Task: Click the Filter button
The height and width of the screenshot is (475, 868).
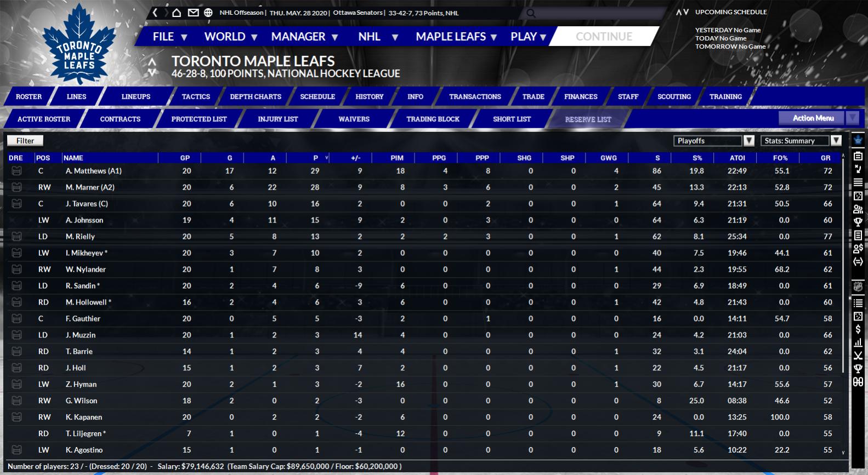Action: tap(25, 141)
